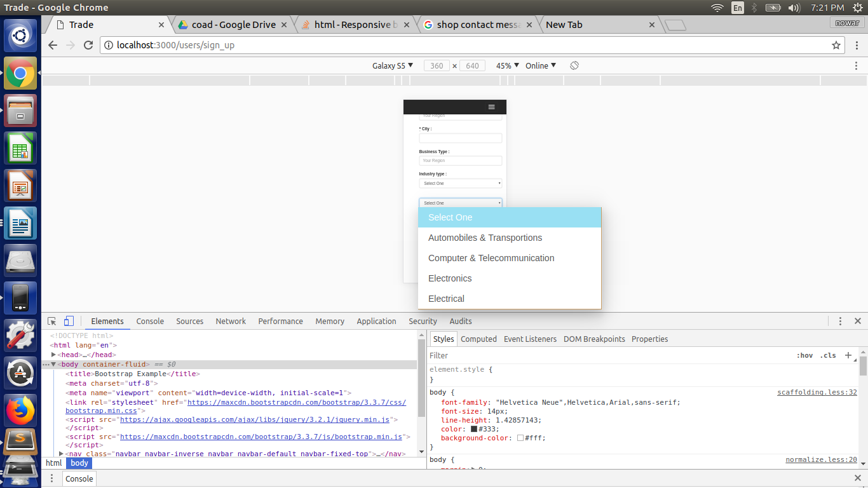Image resolution: width=868 pixels, height=488 pixels.
Task: Click the Wi-Fi network indicator
Action: click(x=717, y=8)
